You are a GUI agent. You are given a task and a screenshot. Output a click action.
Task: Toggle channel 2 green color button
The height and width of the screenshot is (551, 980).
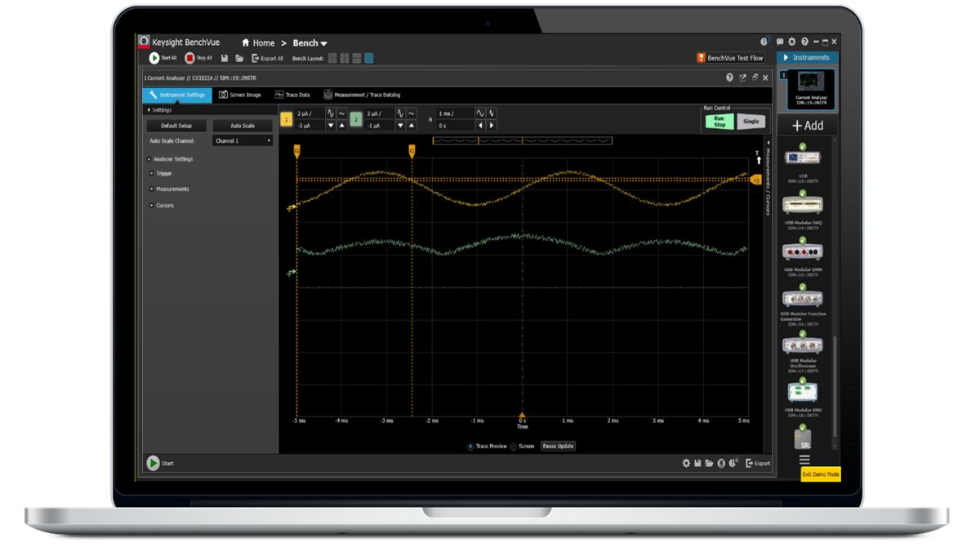point(356,120)
